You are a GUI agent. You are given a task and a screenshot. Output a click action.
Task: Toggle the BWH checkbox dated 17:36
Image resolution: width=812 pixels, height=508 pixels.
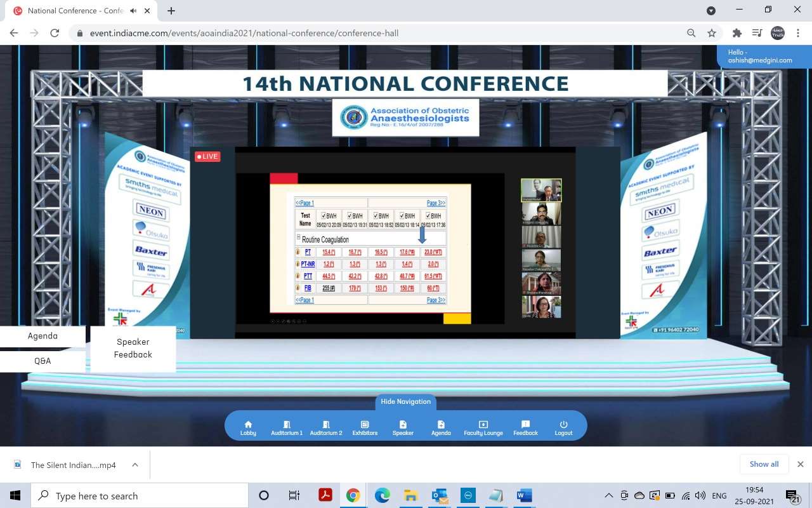coord(428,216)
